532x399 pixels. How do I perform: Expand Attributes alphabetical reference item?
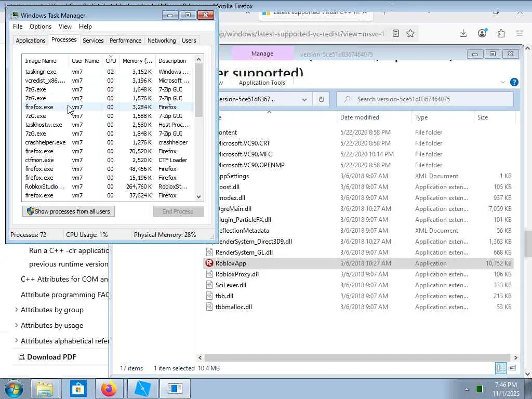tap(16, 340)
